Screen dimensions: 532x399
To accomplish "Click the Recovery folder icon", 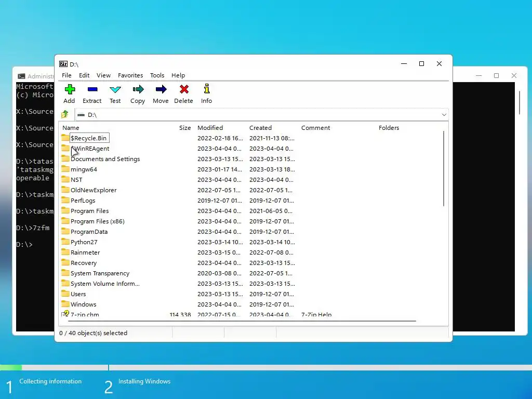I will 65,262.
